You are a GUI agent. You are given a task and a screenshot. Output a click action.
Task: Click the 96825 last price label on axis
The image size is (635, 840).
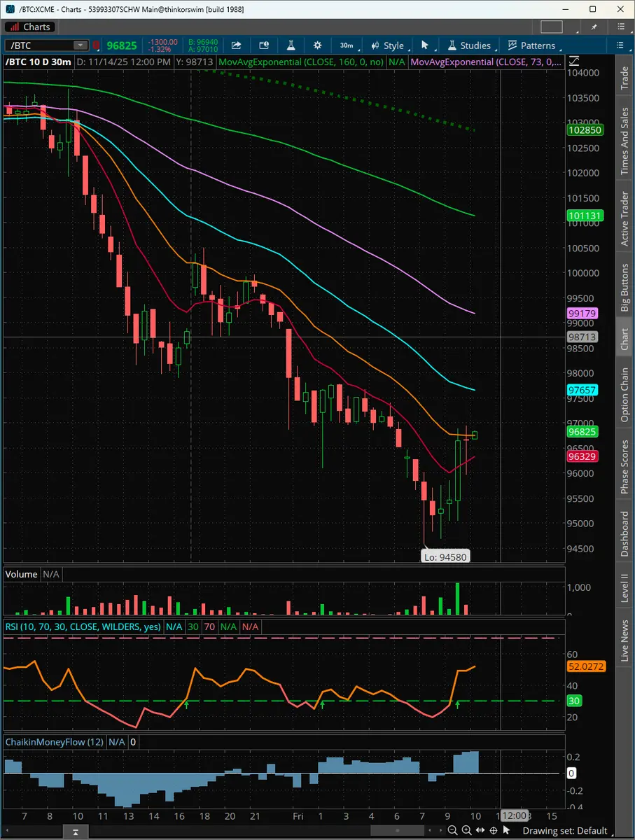(583, 433)
